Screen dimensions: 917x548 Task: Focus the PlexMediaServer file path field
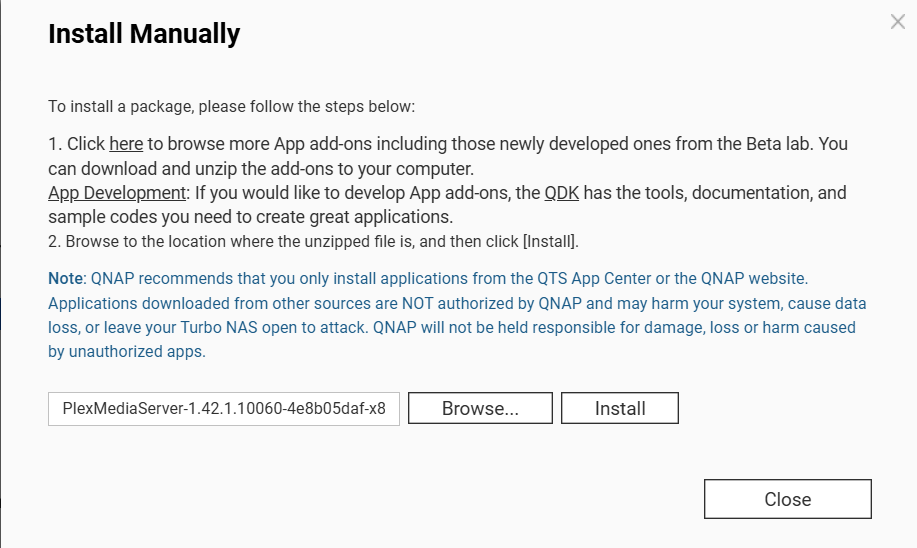point(224,408)
